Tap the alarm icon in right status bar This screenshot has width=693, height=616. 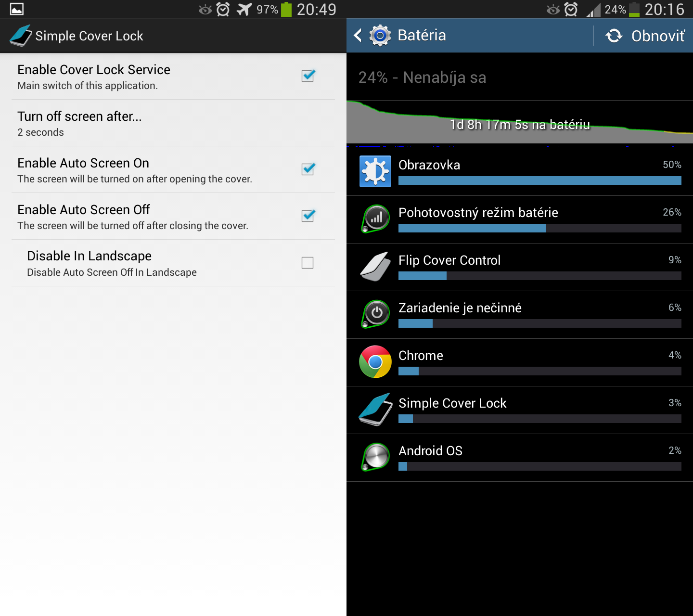tap(571, 9)
